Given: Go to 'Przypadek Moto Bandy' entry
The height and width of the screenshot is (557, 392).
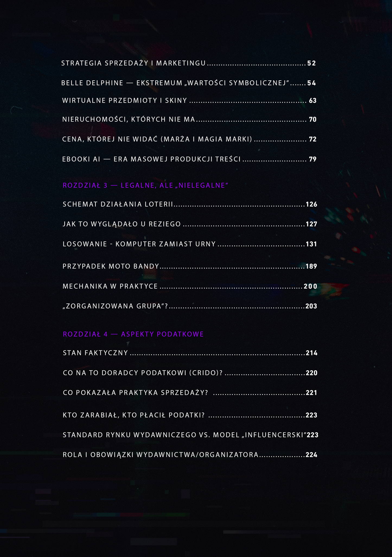Looking at the screenshot, I should (x=190, y=266).
